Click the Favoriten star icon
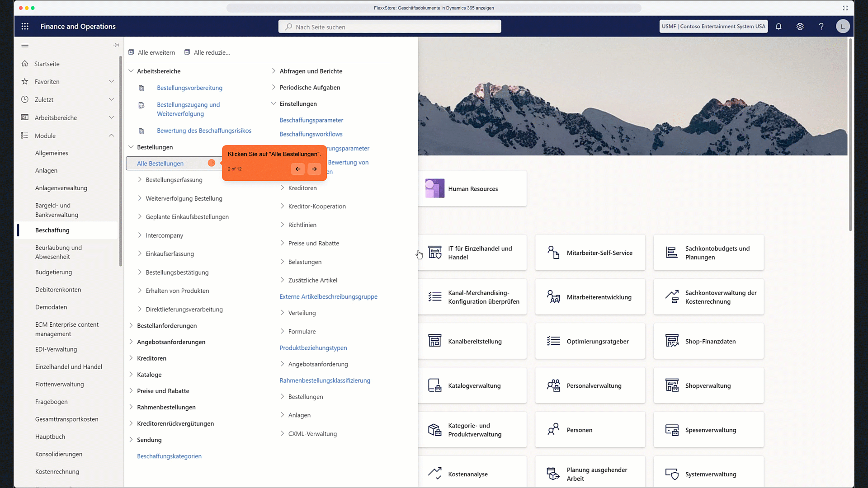The width and height of the screenshot is (868, 488). 25,81
